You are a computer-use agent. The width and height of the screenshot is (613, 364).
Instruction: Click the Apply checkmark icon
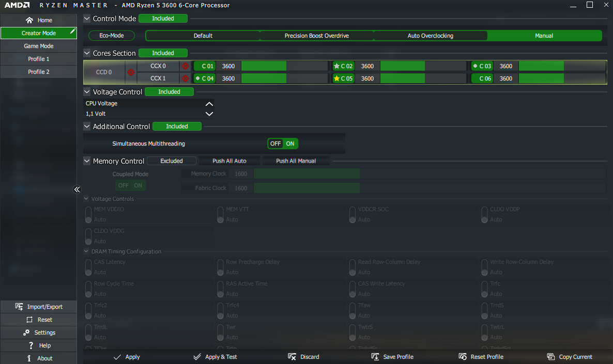click(x=117, y=357)
